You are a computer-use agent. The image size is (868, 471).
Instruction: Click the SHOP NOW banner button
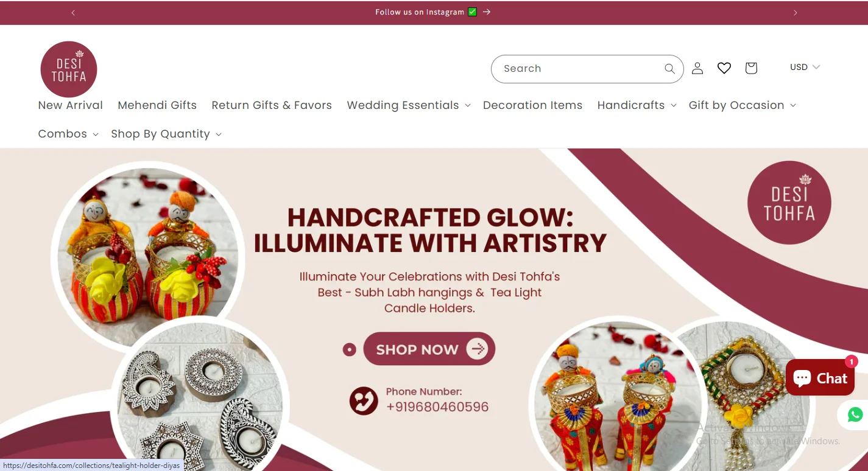point(429,349)
